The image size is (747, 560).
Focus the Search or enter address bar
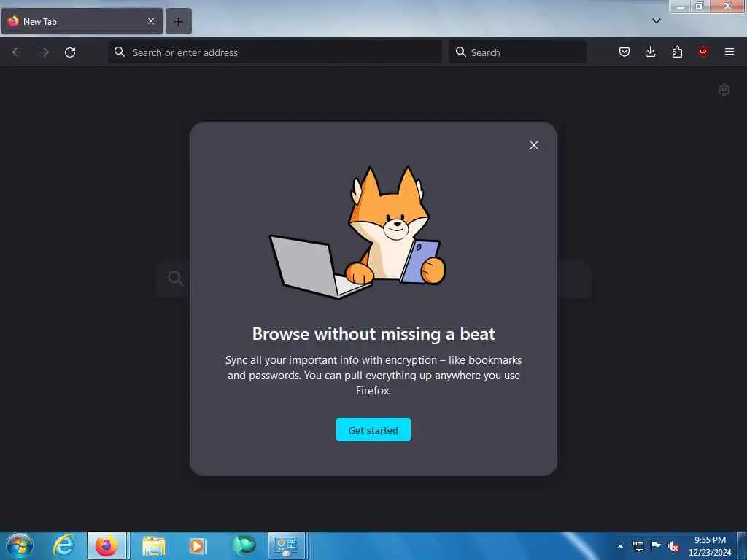[x=275, y=52]
